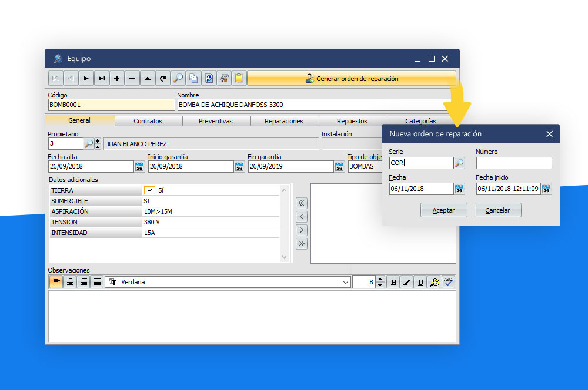Viewport: 588px width, 390px height.
Task: Click the Serie lookup magnifier icon
Action: [x=459, y=163]
